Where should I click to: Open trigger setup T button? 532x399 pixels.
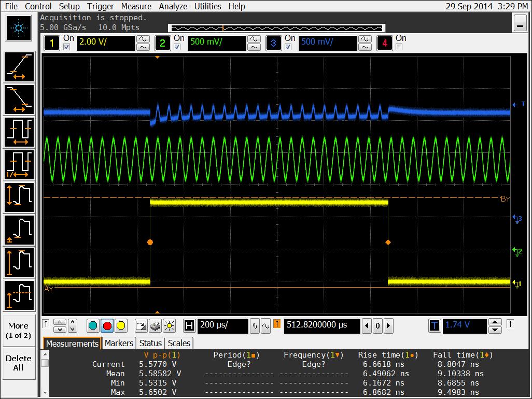click(x=435, y=326)
